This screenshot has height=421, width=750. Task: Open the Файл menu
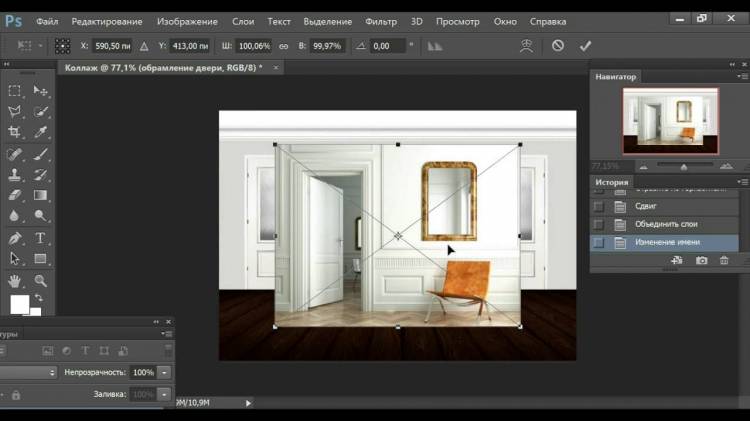(47, 22)
